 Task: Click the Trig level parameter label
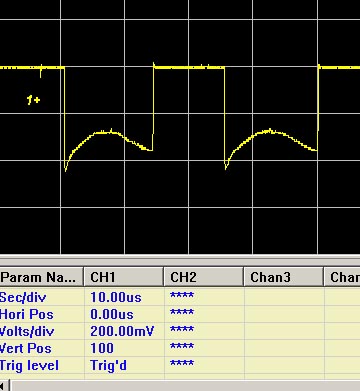[29, 365]
